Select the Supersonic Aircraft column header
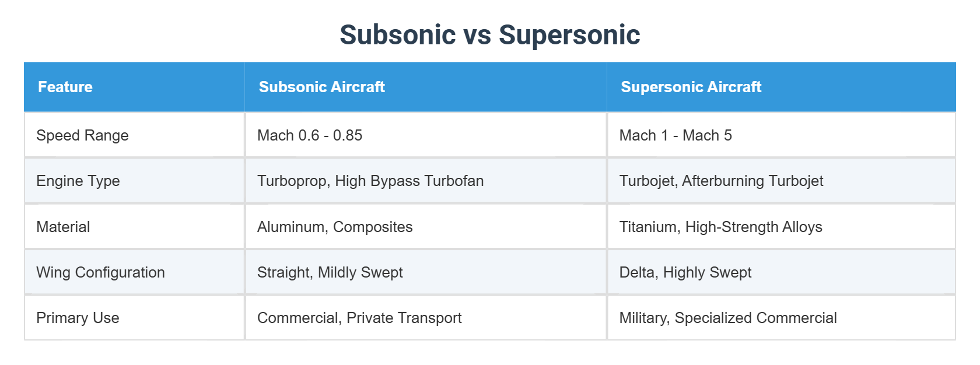 (691, 87)
